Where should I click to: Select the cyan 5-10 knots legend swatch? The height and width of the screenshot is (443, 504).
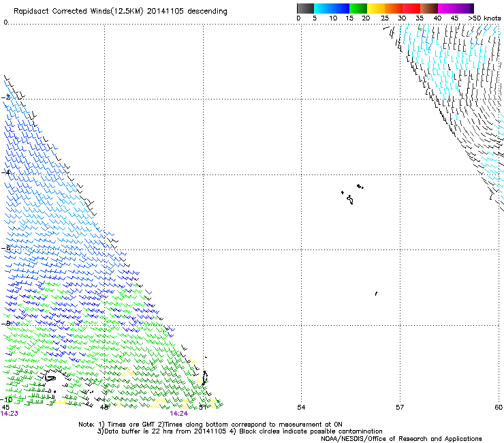323,8
